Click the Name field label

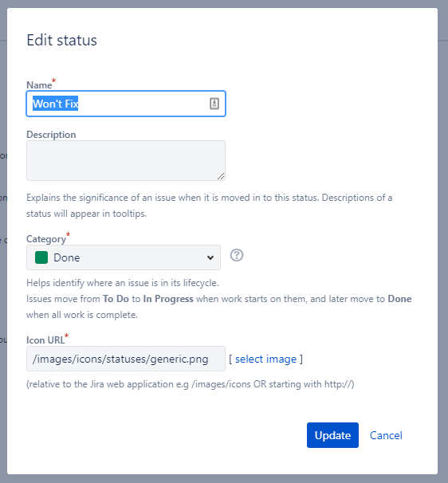pyautogui.click(x=39, y=85)
